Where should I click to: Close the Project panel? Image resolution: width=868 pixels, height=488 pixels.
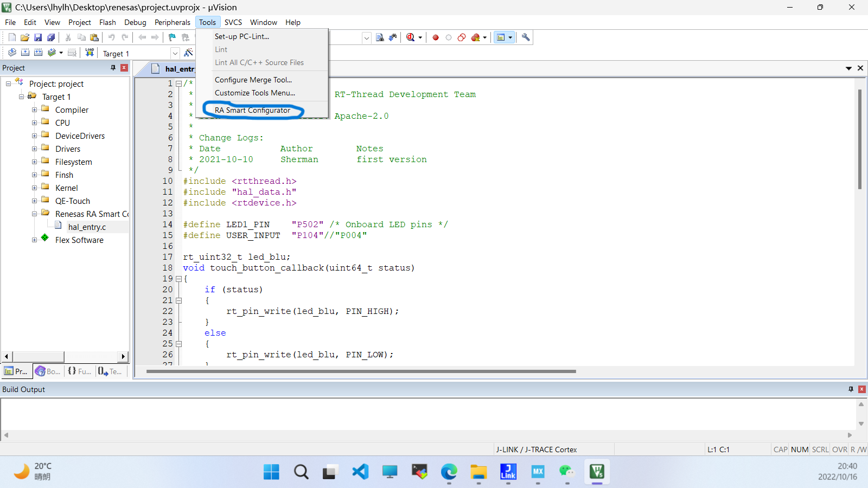(124, 68)
